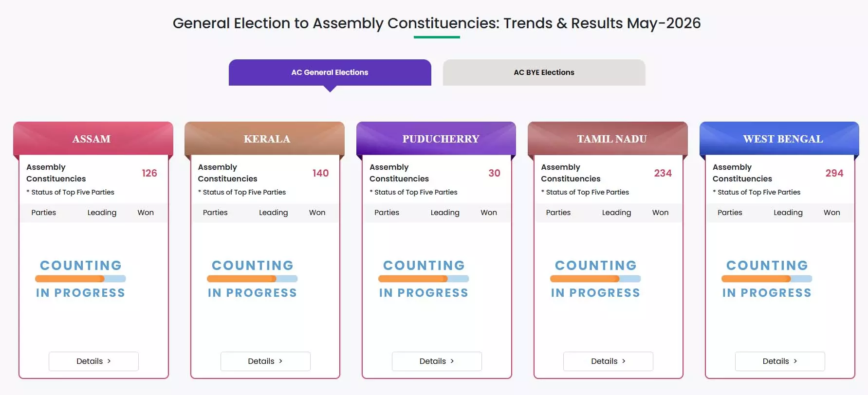The height and width of the screenshot is (395, 868).
Task: Open the AC BYE Elections tab
Action: 544,72
